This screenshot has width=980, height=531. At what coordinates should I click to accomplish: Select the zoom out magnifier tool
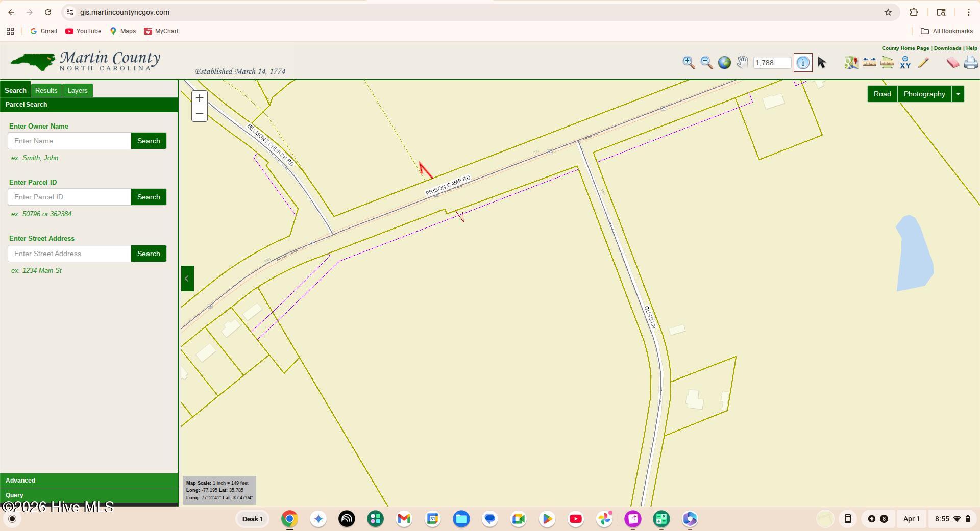(706, 63)
